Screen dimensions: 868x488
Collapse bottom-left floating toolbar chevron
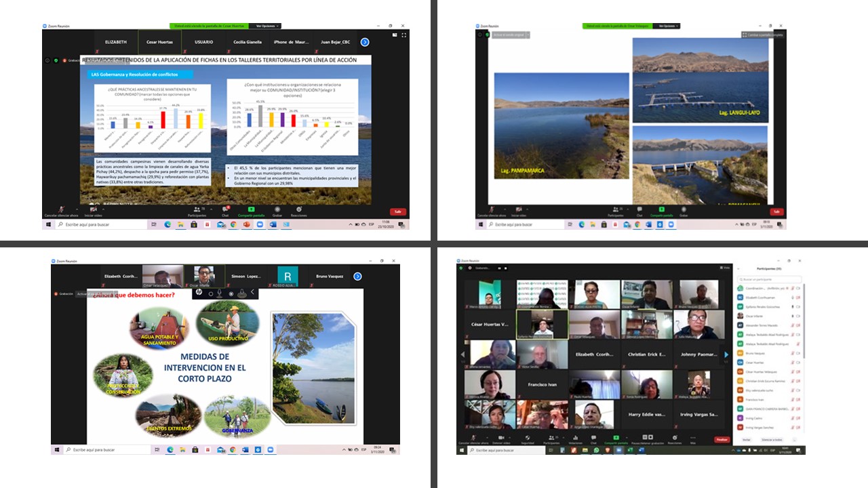tap(252, 292)
